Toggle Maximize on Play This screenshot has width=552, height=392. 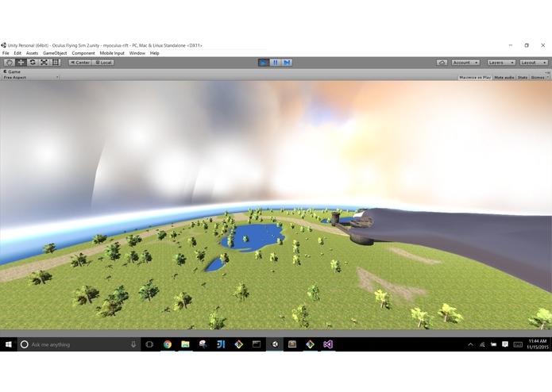[475, 77]
